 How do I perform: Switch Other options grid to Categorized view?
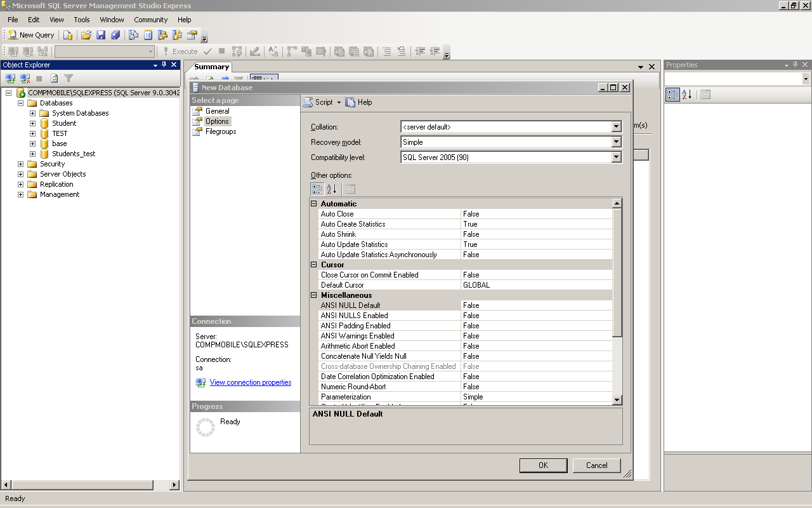317,189
